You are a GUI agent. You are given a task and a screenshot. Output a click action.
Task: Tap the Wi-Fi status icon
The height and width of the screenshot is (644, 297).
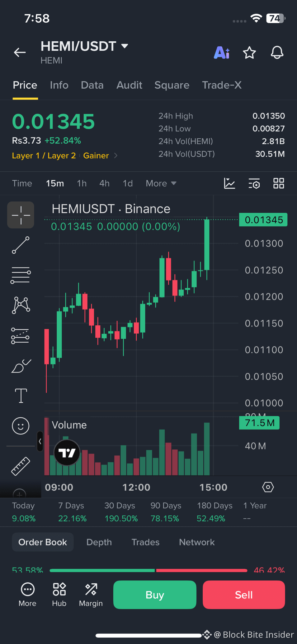click(x=256, y=18)
